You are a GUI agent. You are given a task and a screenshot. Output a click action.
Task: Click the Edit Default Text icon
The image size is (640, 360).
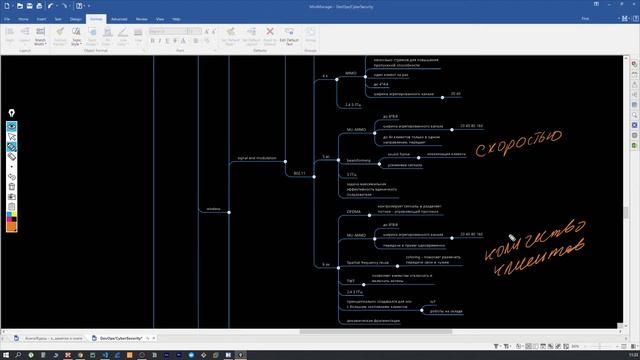(x=289, y=31)
